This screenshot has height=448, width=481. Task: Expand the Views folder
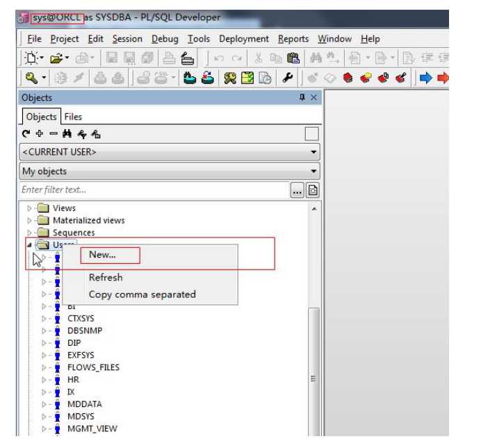(29, 208)
